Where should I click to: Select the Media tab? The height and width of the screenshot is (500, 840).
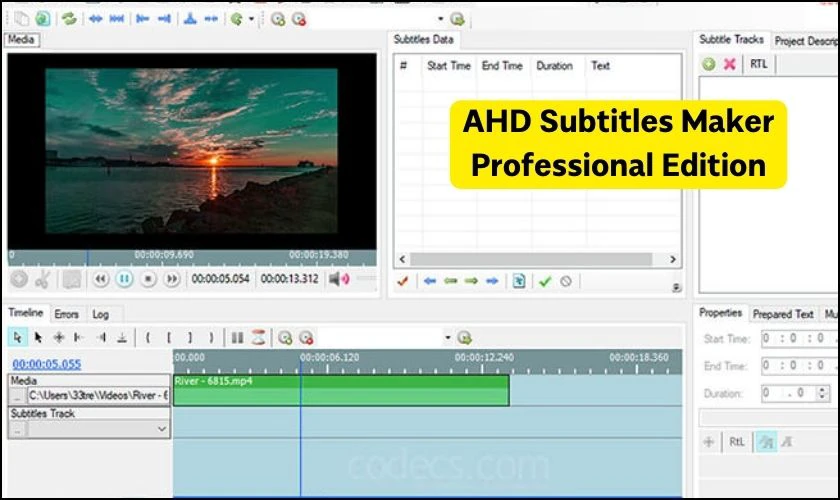pos(21,40)
